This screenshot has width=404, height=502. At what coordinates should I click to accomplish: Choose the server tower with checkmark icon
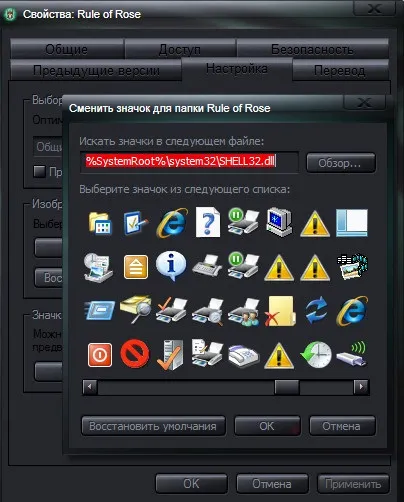click(x=171, y=355)
